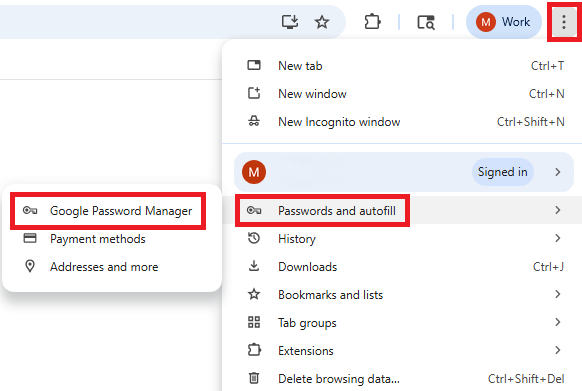Open Passwords and autofill submenu

pos(402,211)
